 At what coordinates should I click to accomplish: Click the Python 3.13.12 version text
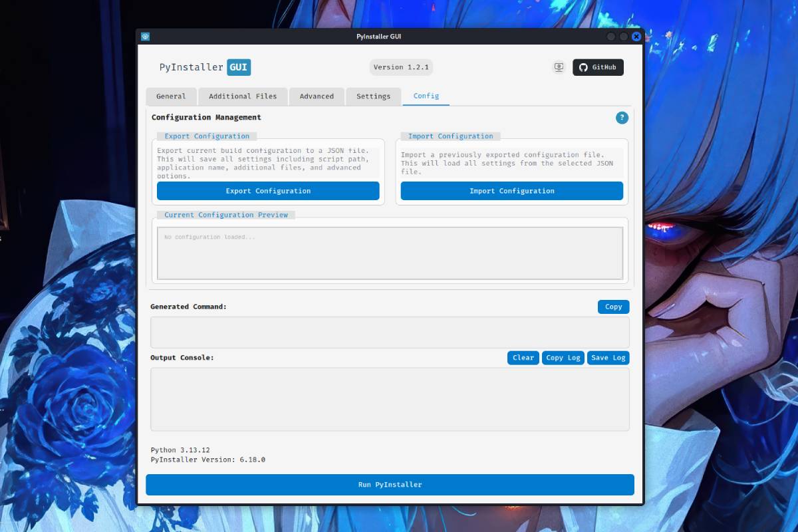pos(180,450)
